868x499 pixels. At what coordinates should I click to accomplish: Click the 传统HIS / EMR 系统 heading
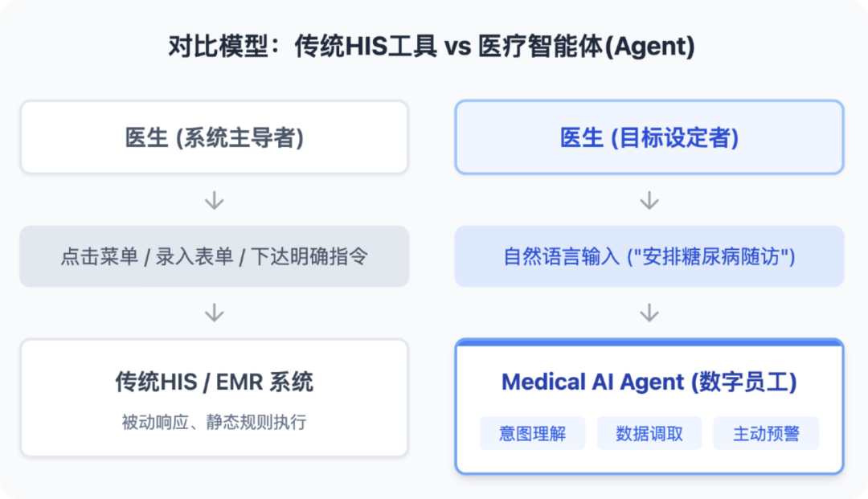point(214,382)
